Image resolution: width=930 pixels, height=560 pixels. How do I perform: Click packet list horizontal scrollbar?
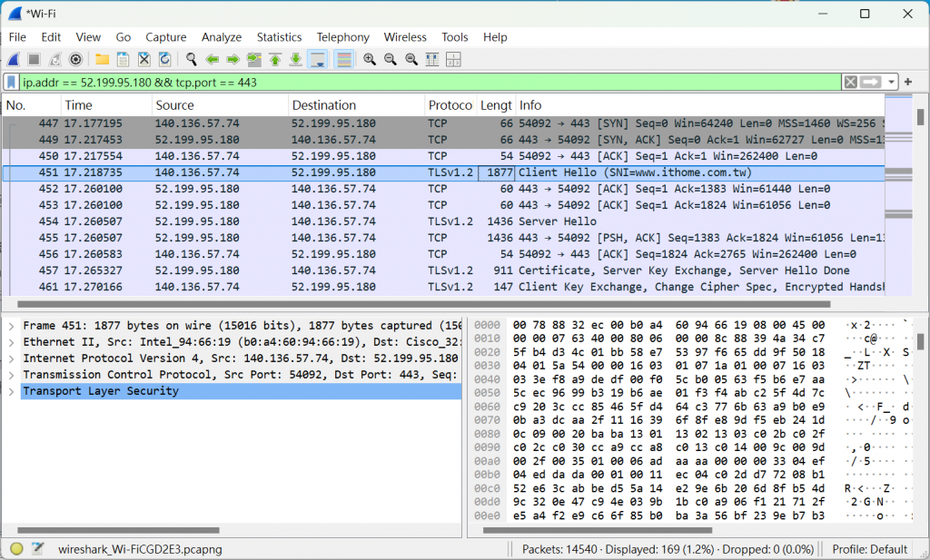[x=424, y=304]
